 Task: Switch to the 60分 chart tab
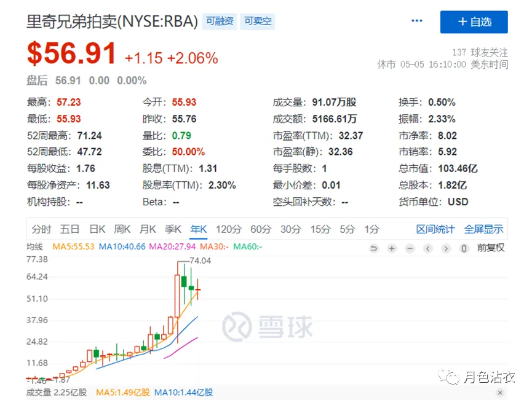tap(261, 229)
